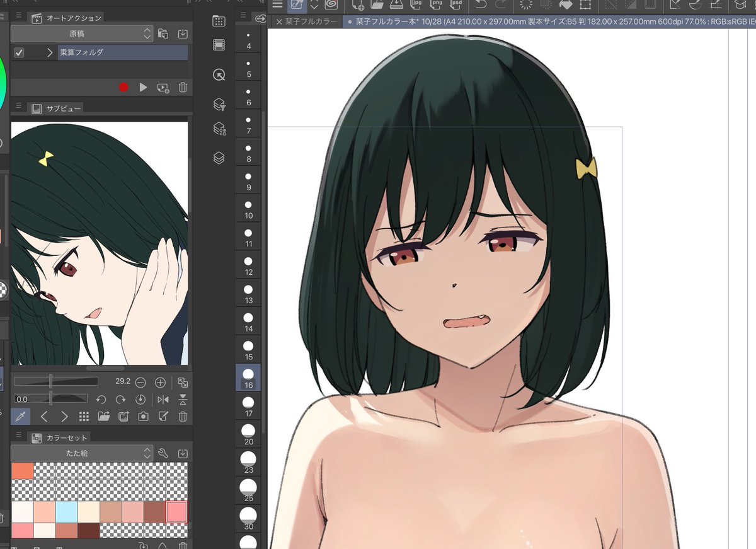Pick the light blue color swatch
The width and height of the screenshot is (756, 549).
coord(66,511)
